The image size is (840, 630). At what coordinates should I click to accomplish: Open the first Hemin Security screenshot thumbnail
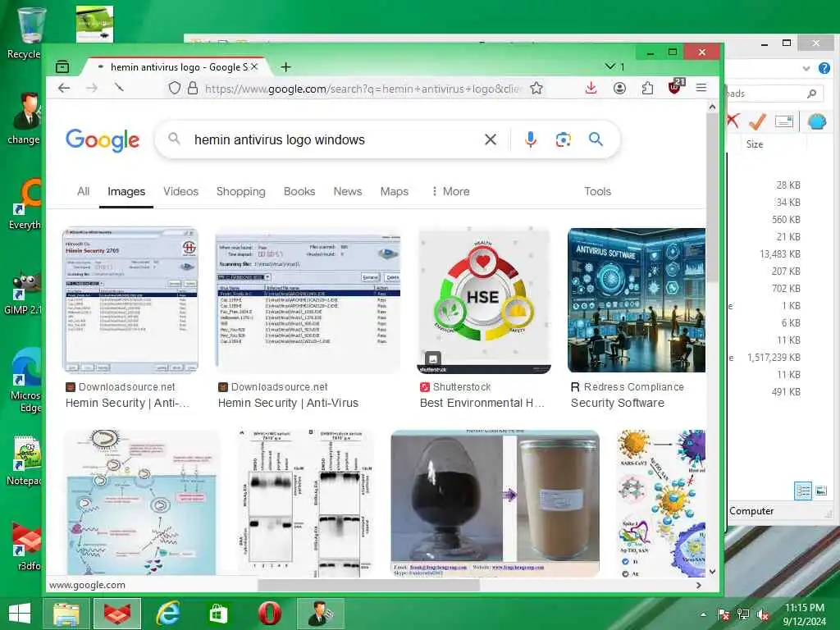coord(130,300)
